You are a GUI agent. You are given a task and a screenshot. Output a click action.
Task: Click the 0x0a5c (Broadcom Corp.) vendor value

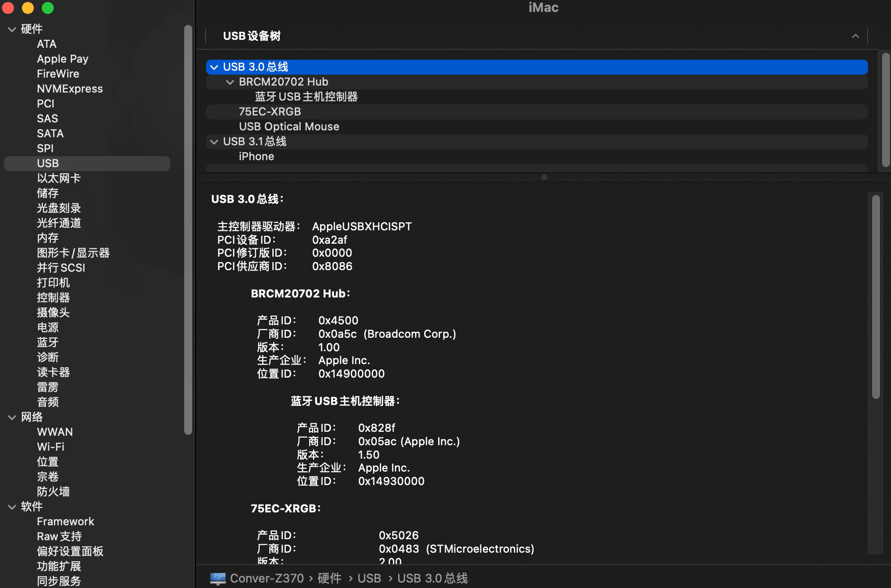click(387, 334)
